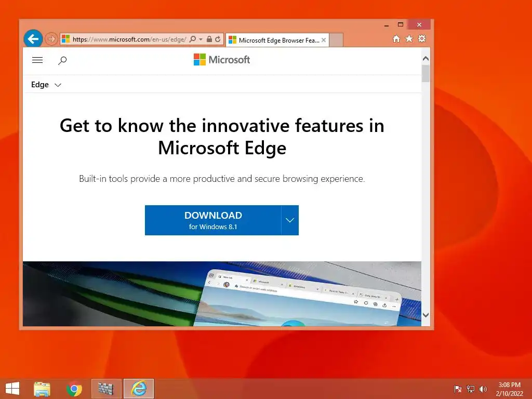The image size is (532, 399).
Task: Click the vertical scrollbar thumb
Action: pos(426,73)
